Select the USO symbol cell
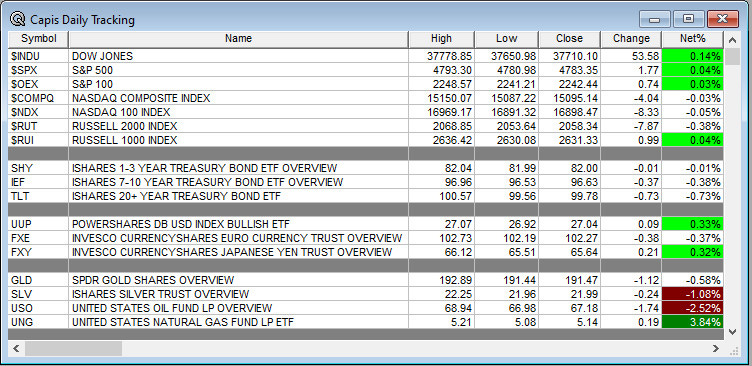 pos(38,308)
